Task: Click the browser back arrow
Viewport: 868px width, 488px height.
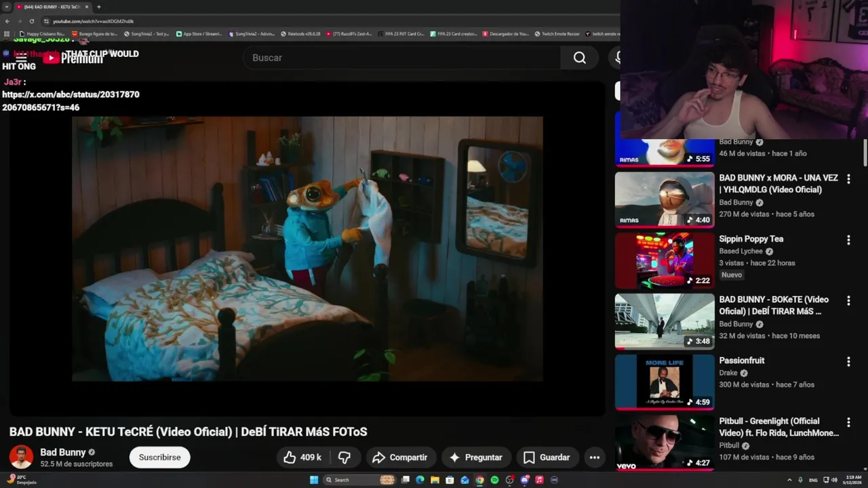Action: point(7,21)
